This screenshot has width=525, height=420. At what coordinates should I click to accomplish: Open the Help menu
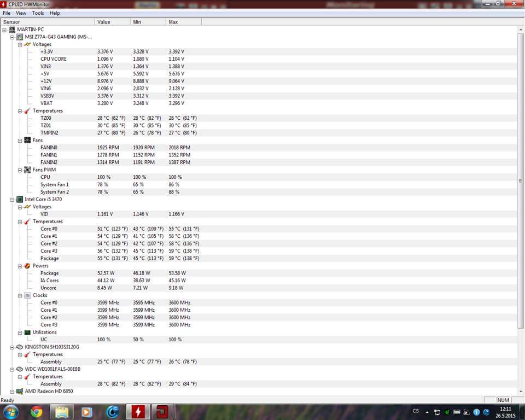[55, 13]
